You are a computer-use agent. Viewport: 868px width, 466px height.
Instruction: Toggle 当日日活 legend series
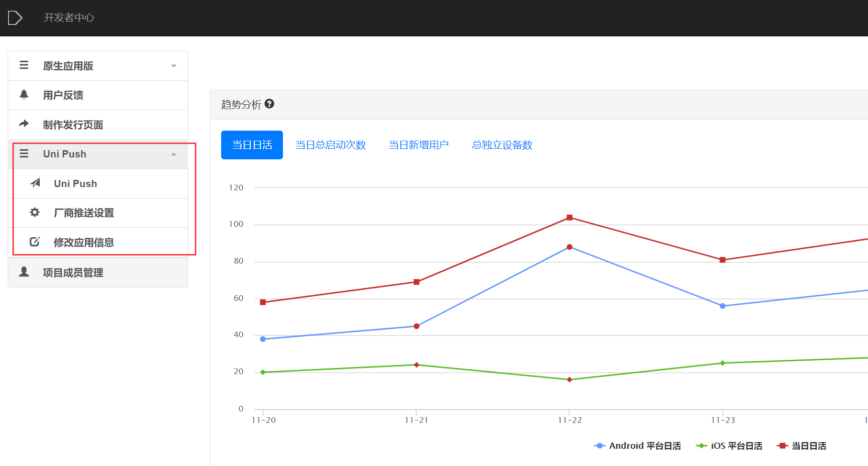(802, 446)
